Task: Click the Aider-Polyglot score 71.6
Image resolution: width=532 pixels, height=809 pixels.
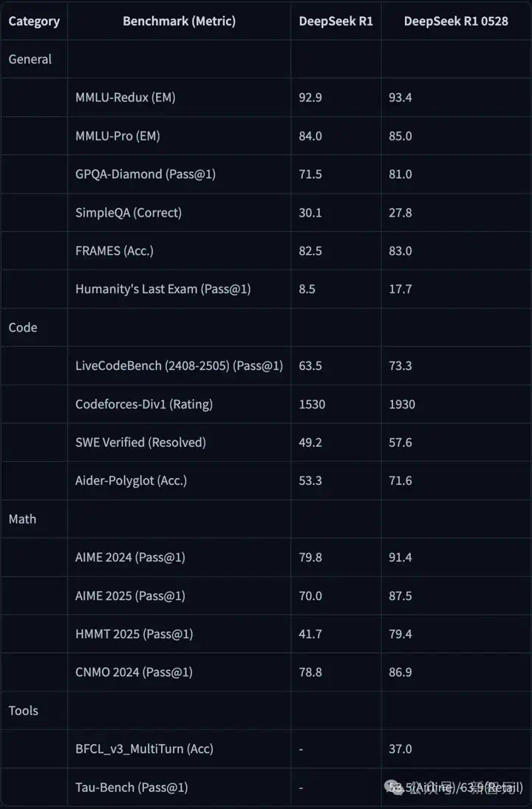Action: pos(400,481)
